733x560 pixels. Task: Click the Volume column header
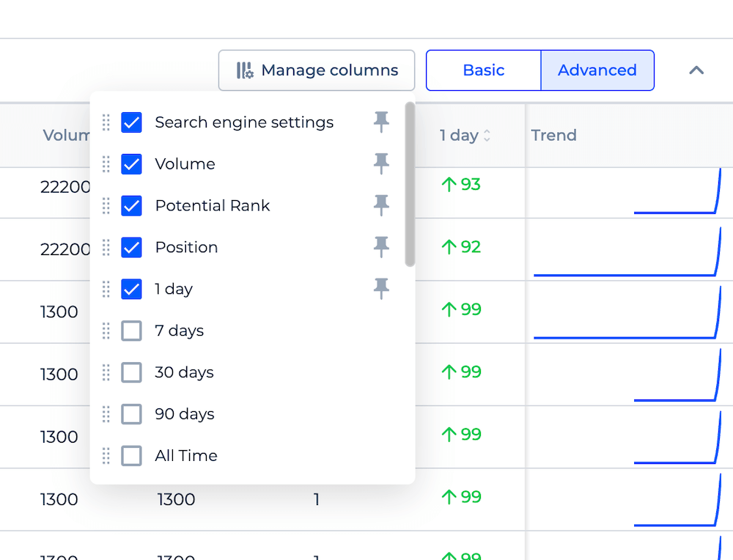point(66,136)
